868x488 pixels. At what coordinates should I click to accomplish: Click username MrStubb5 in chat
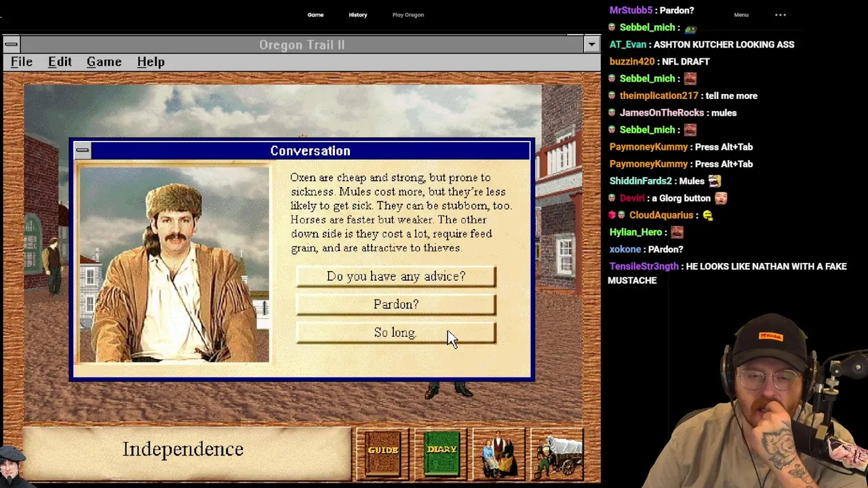(x=631, y=10)
